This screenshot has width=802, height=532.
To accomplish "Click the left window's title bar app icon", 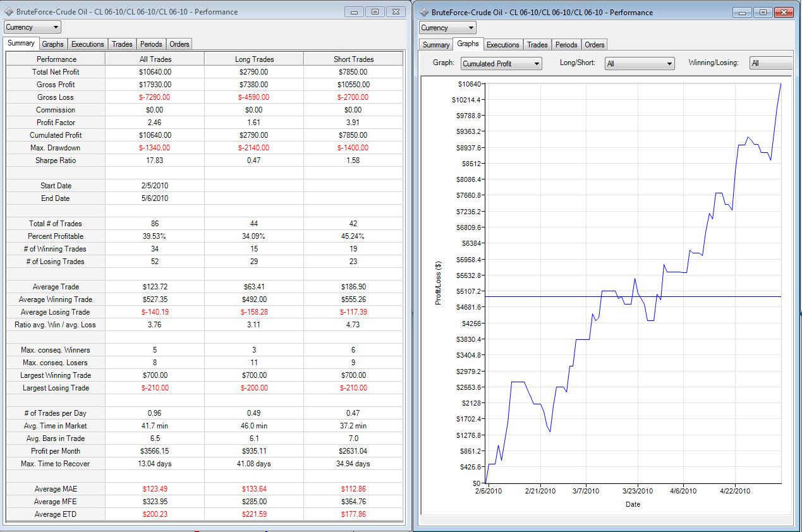I will 9,12.
